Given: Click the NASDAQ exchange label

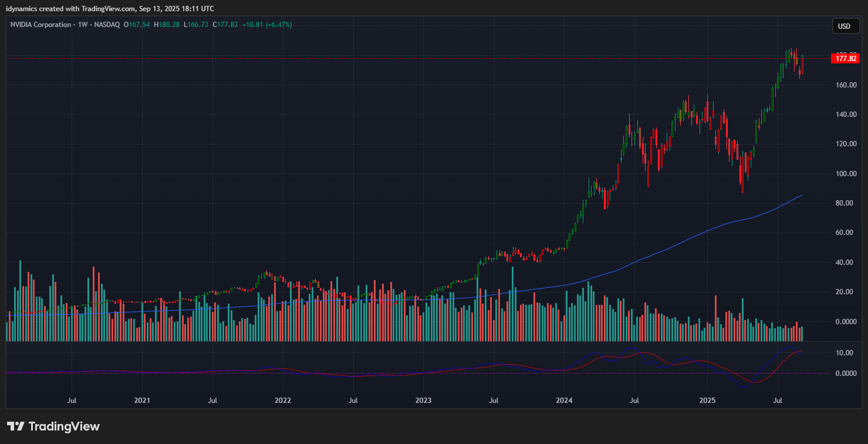Looking at the screenshot, I should [x=106, y=25].
